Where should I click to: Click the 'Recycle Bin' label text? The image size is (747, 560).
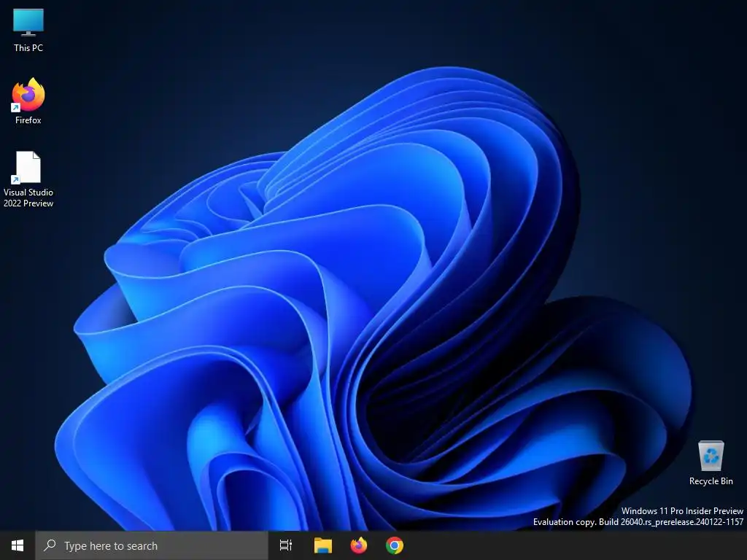(x=711, y=481)
